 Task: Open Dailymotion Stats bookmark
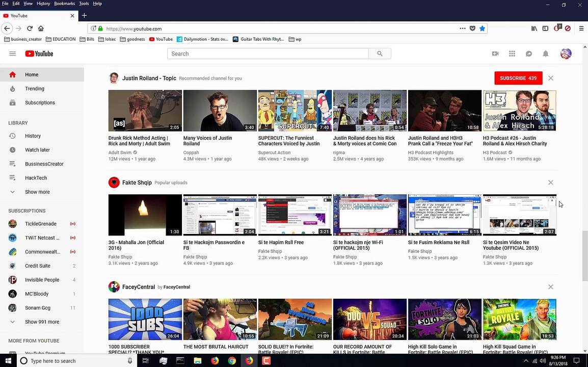coord(202,39)
